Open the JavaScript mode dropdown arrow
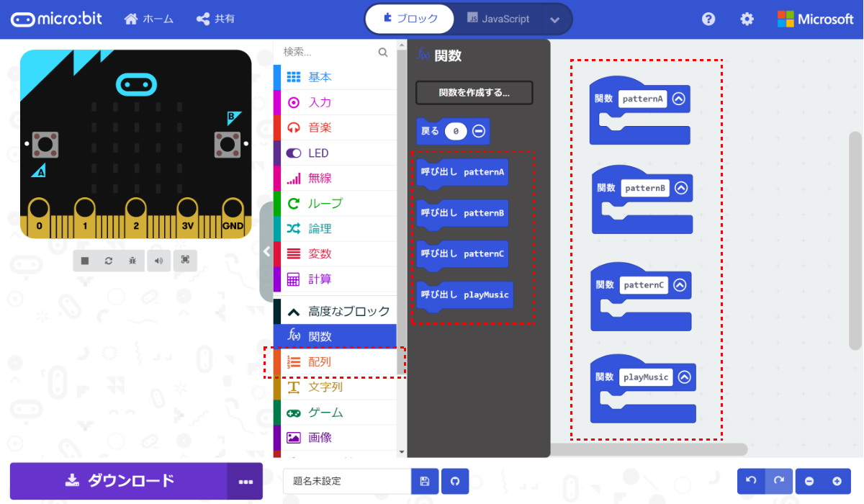 click(554, 19)
